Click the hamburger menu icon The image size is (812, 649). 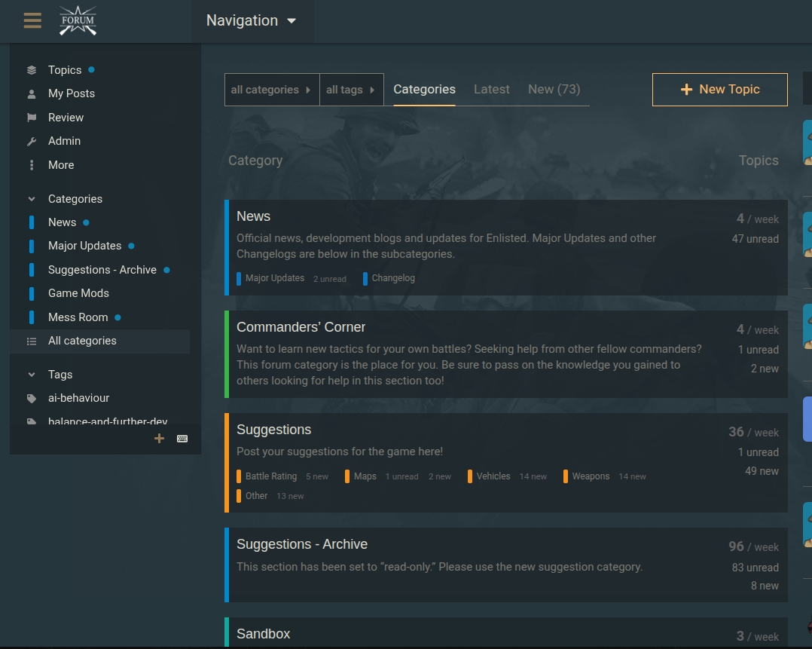point(32,20)
